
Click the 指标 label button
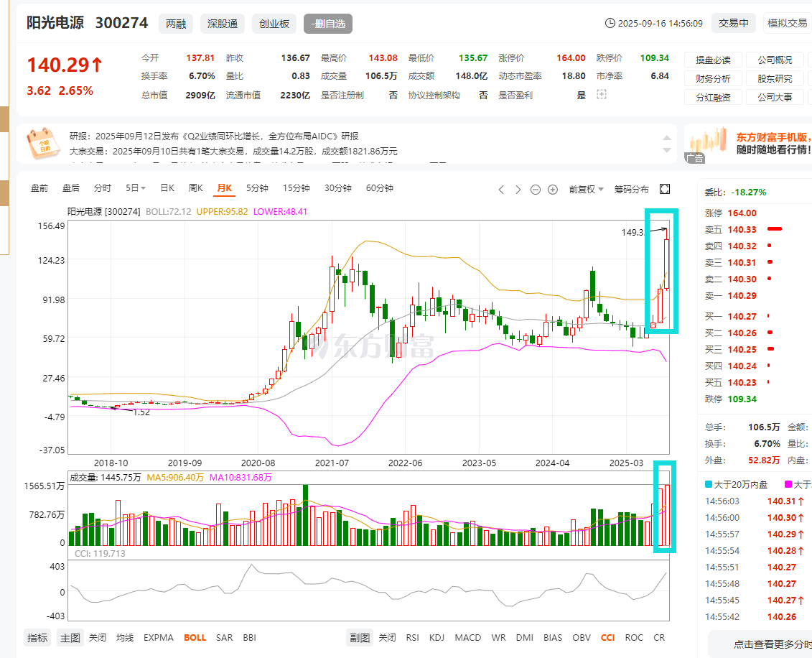(37, 638)
